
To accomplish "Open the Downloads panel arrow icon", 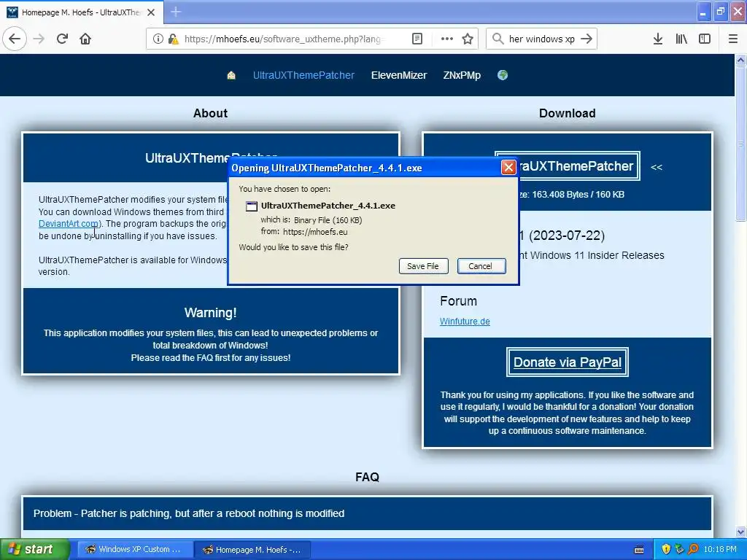I will pyautogui.click(x=658, y=39).
